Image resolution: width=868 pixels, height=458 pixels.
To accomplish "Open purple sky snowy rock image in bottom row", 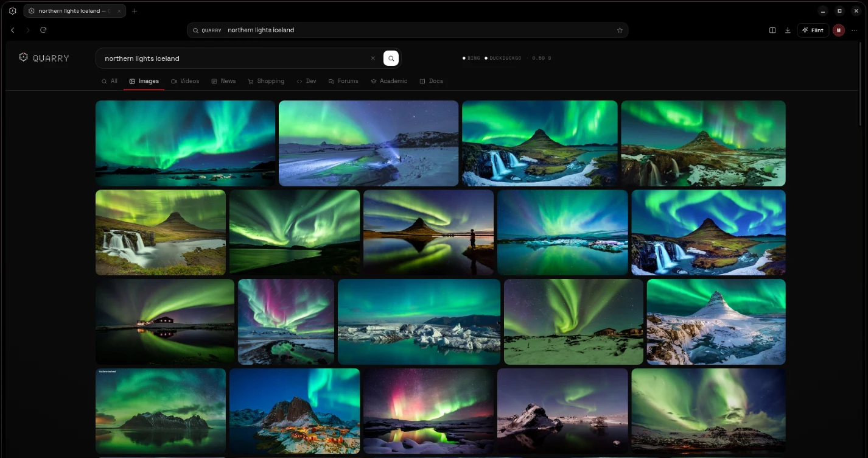I will point(562,411).
